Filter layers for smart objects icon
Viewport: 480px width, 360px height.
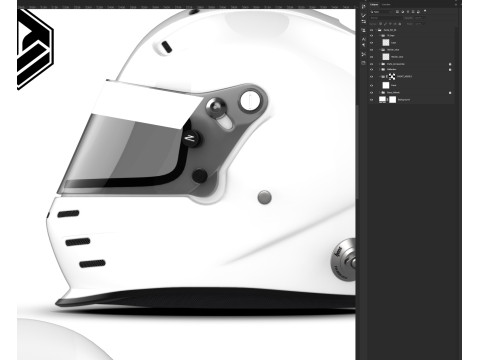click(x=418, y=12)
